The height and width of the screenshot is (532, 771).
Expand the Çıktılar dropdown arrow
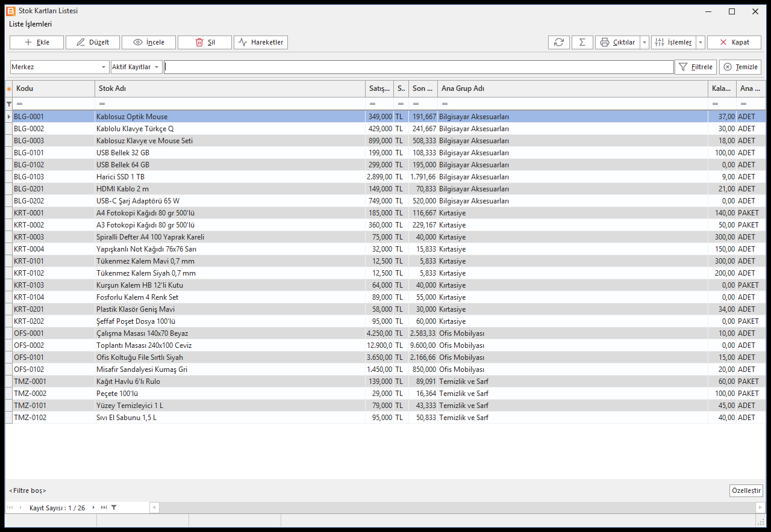[x=645, y=42]
